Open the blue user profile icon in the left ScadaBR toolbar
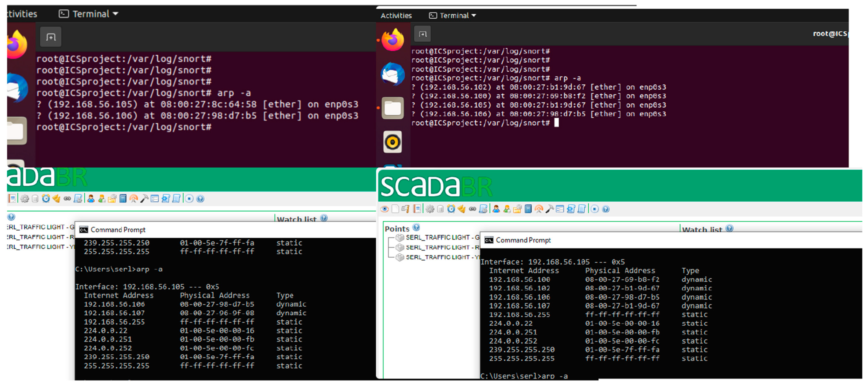Image resolution: width=868 pixels, height=385 pixels. [91, 199]
